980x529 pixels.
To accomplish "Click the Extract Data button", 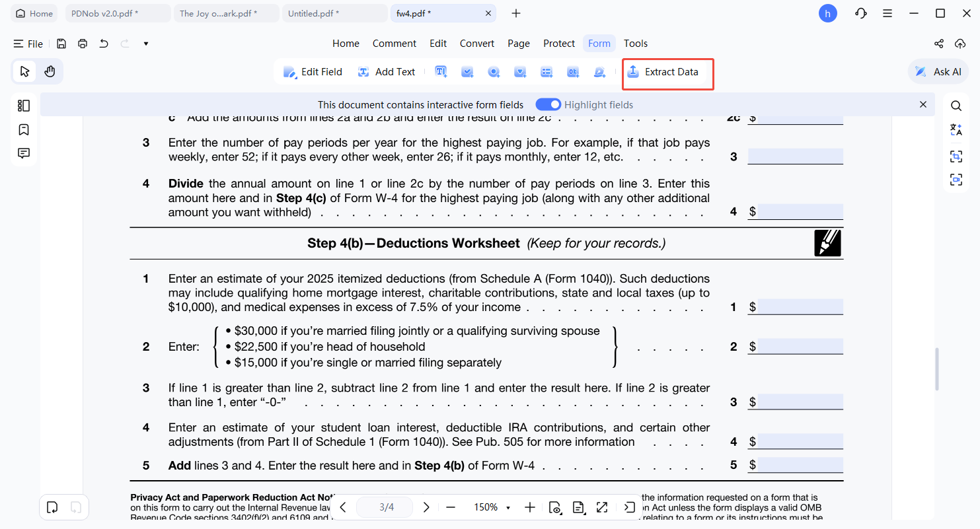I will (667, 71).
